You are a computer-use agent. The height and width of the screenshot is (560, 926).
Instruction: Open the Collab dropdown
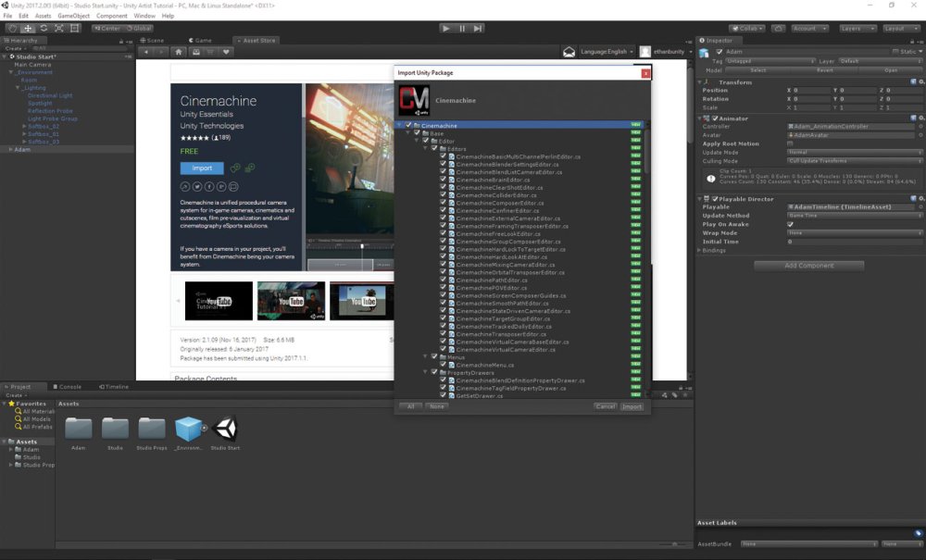(747, 29)
